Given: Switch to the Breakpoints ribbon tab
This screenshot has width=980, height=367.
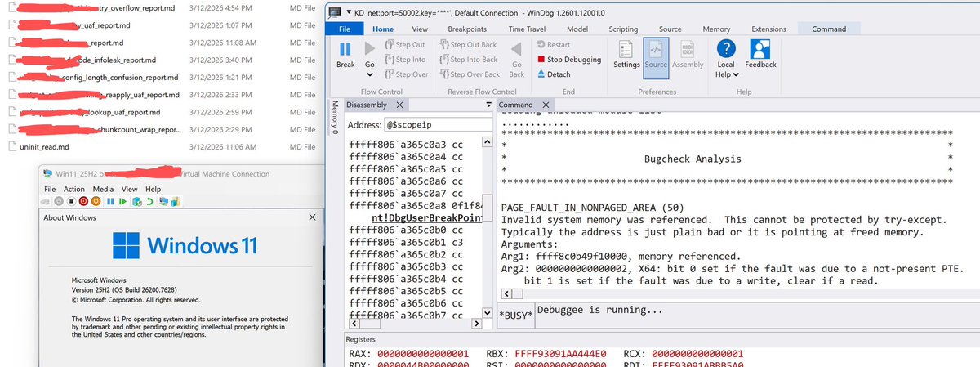Looking at the screenshot, I should (x=467, y=29).
